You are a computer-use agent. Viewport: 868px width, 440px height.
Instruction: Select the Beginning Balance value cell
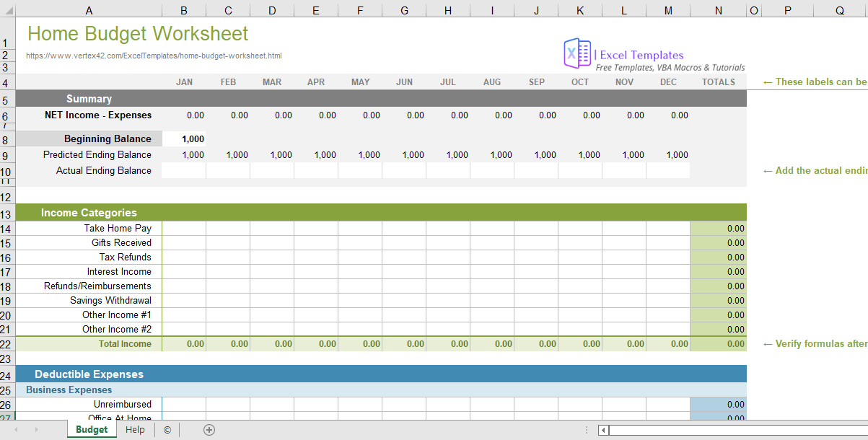click(x=184, y=138)
